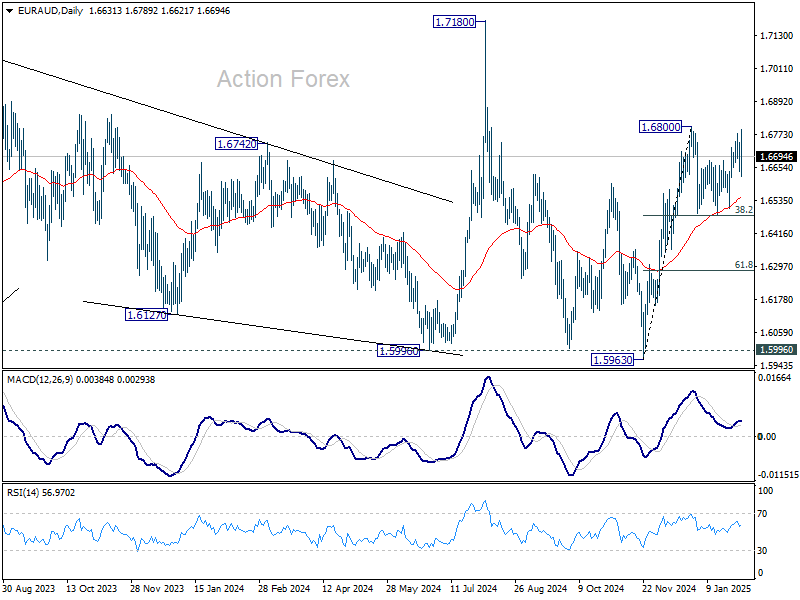The image size is (800, 600).
Task: Click the 26 Aug 2024 date label
Action: [540, 588]
